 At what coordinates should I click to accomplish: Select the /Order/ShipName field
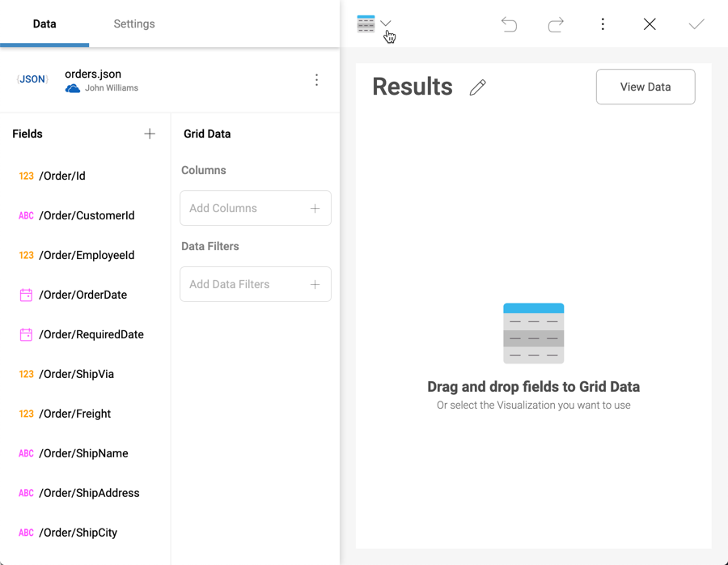pyautogui.click(x=85, y=453)
